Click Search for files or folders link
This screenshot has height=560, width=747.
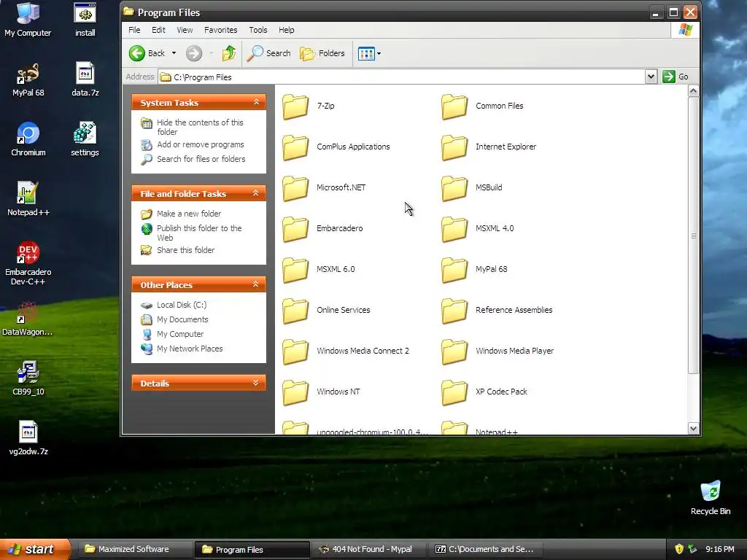(x=201, y=159)
